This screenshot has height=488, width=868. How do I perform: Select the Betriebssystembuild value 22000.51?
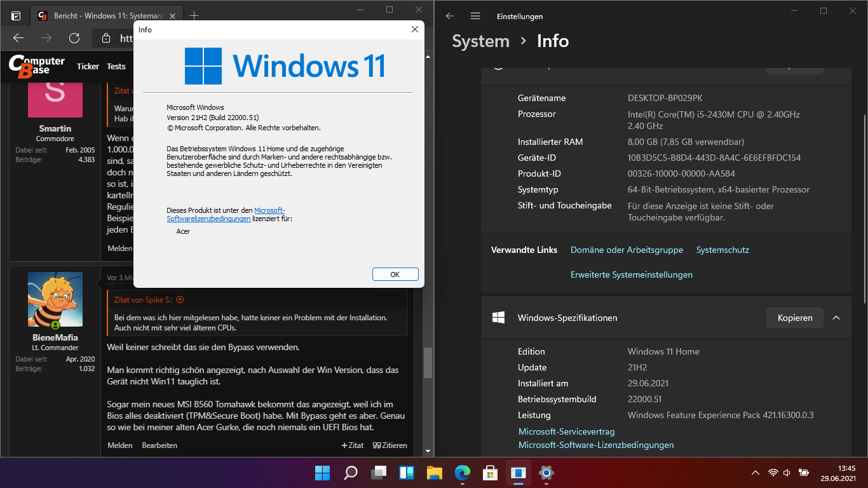coord(645,399)
